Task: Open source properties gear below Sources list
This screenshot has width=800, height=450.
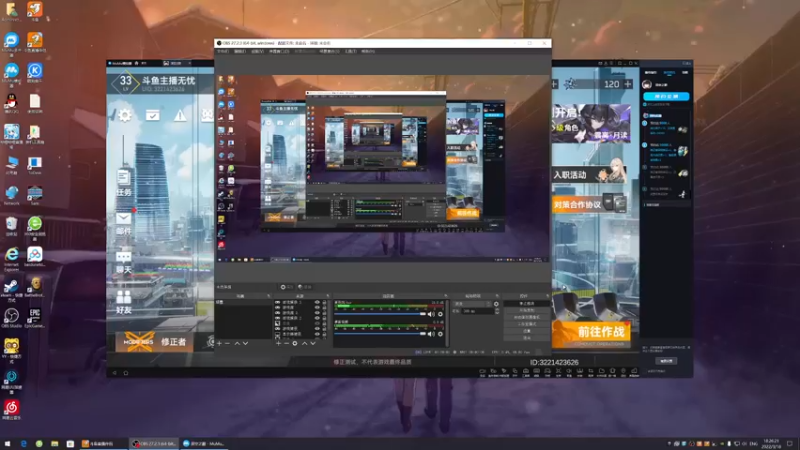Action: point(295,343)
